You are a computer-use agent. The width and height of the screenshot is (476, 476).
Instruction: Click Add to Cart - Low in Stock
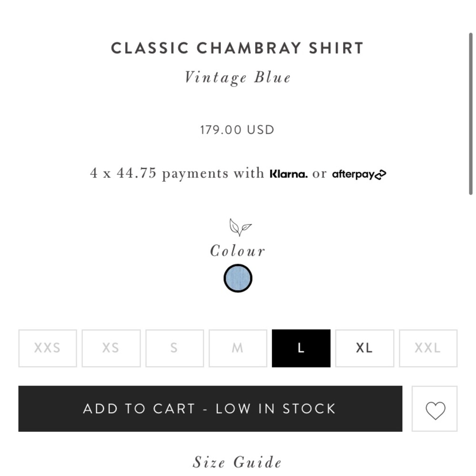point(210,408)
